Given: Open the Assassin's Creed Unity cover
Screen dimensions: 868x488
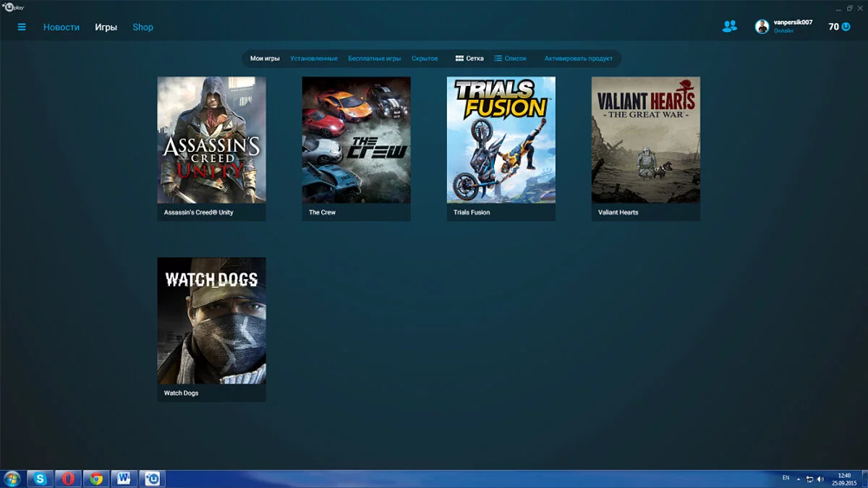Looking at the screenshot, I should 211,140.
